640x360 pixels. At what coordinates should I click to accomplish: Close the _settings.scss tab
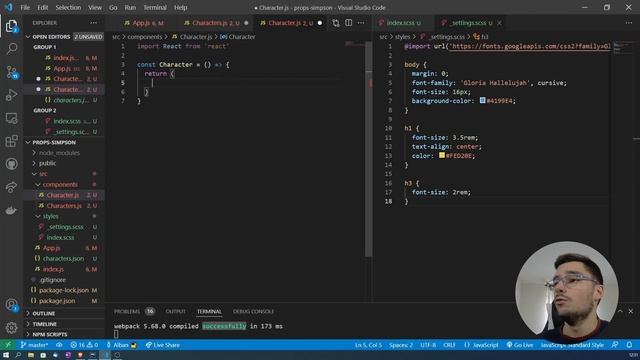(x=499, y=23)
